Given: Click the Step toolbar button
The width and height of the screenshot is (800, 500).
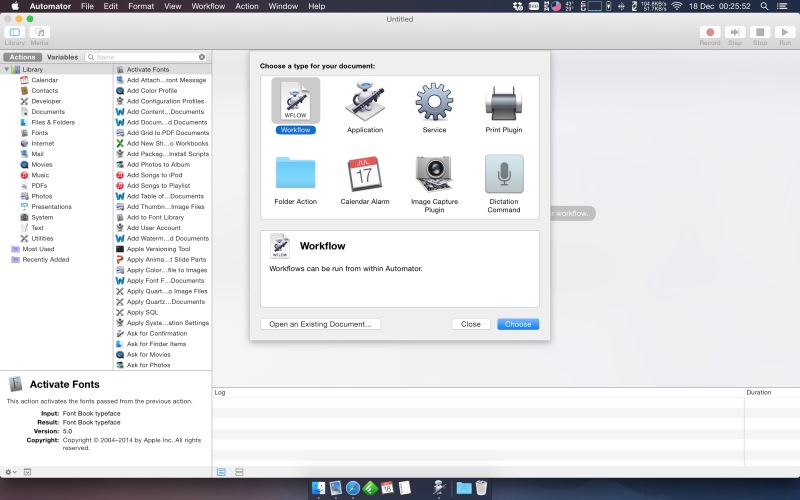Looking at the screenshot, I should [735, 35].
